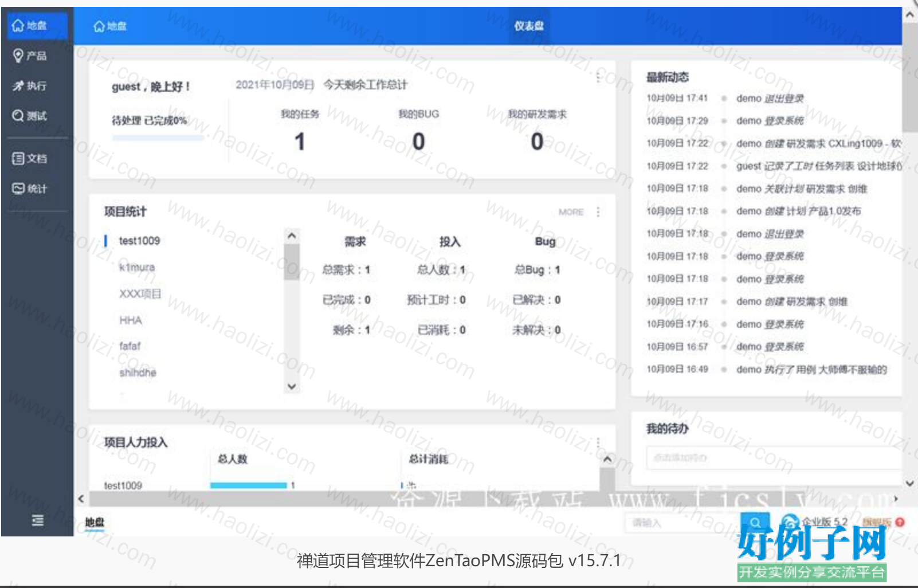
Task: Click the blue search magnifier button
Action: click(755, 523)
